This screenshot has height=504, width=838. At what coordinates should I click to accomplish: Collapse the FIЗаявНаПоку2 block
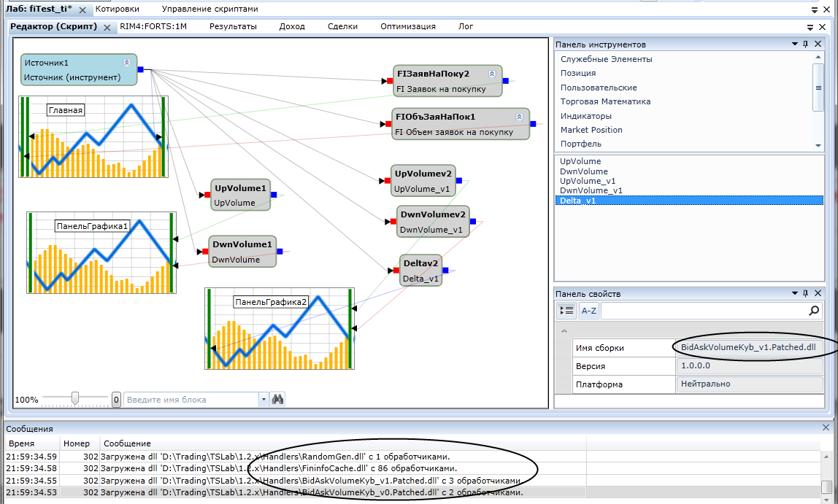click(x=492, y=74)
